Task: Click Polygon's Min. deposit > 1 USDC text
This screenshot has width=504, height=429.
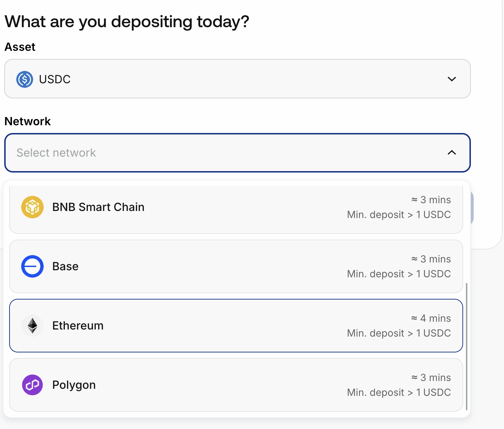Action: click(x=399, y=392)
